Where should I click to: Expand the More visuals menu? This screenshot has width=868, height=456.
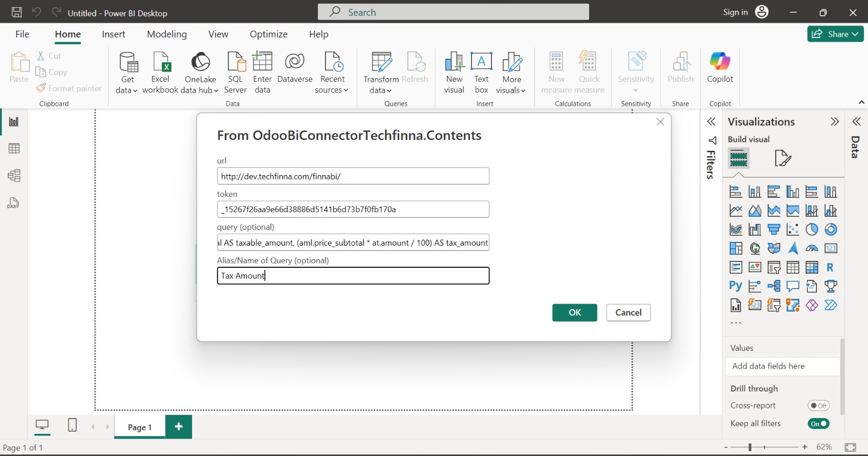(511, 73)
